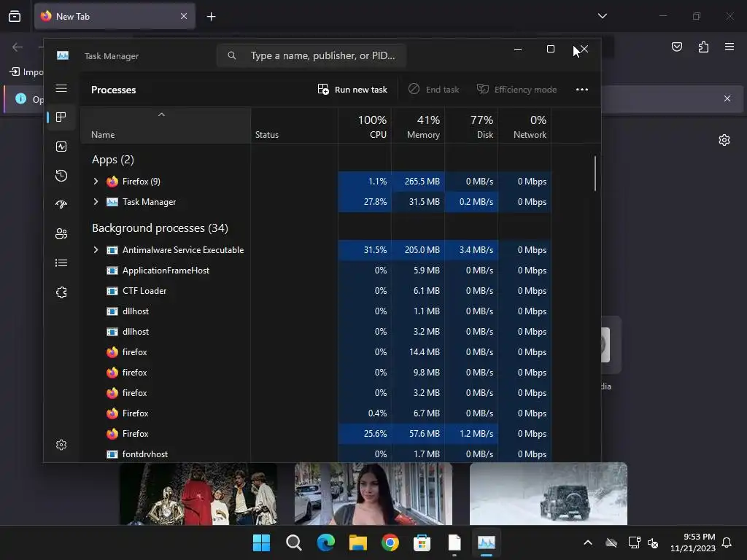Collapse column sort chevron above Name
This screenshot has width=747, height=560.
coord(161,114)
